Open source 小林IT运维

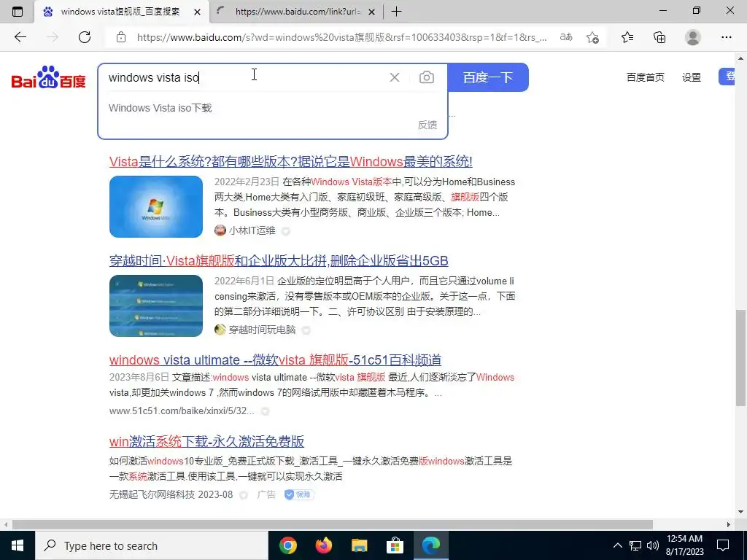click(x=252, y=230)
